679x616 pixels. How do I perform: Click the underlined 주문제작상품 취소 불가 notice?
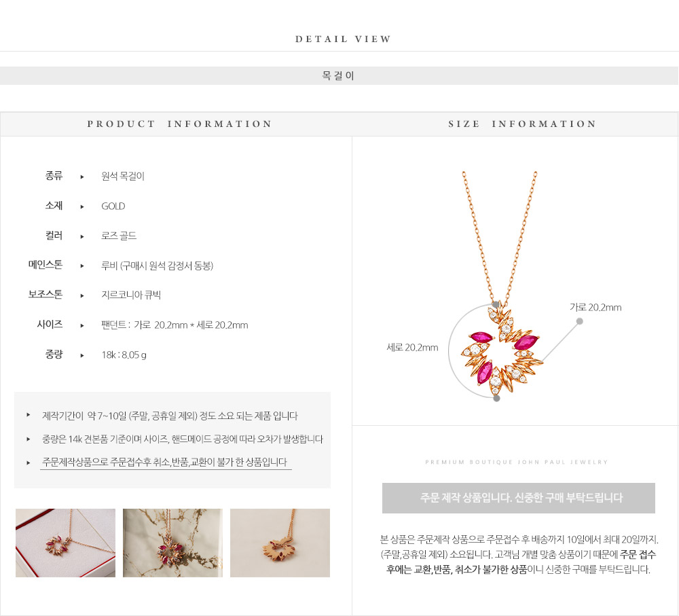click(x=164, y=463)
